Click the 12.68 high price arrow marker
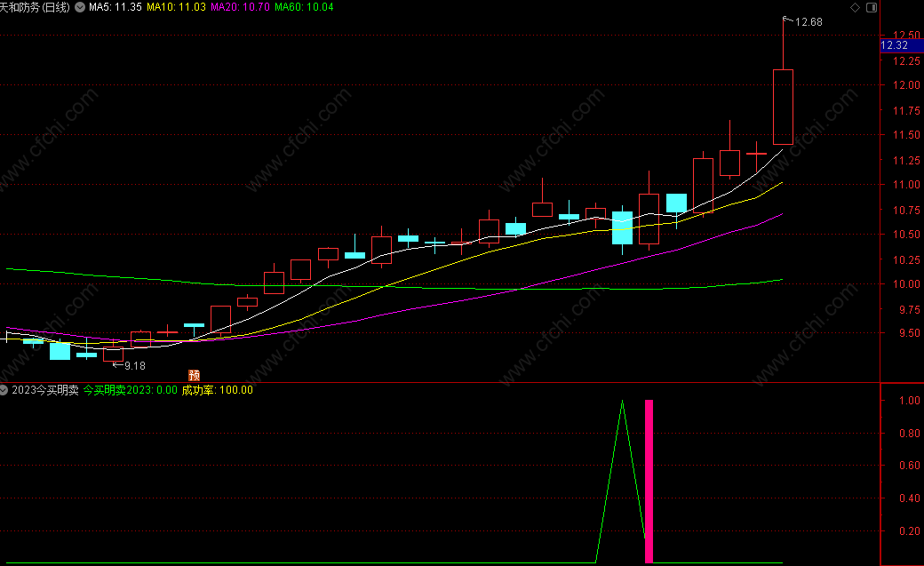 click(x=802, y=22)
